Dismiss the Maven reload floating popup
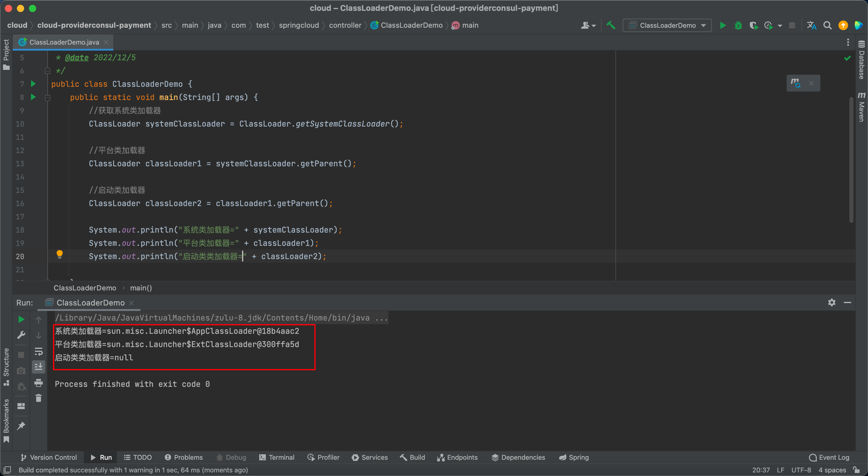This screenshot has width=868, height=476. [811, 83]
